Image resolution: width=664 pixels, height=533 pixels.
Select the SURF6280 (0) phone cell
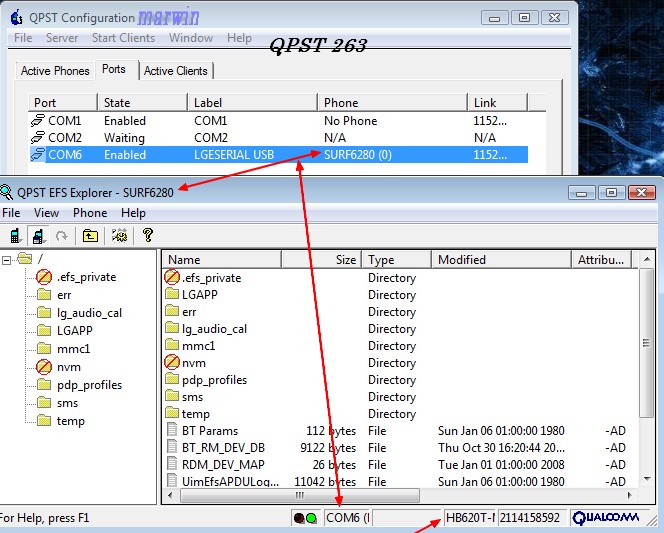[x=358, y=155]
